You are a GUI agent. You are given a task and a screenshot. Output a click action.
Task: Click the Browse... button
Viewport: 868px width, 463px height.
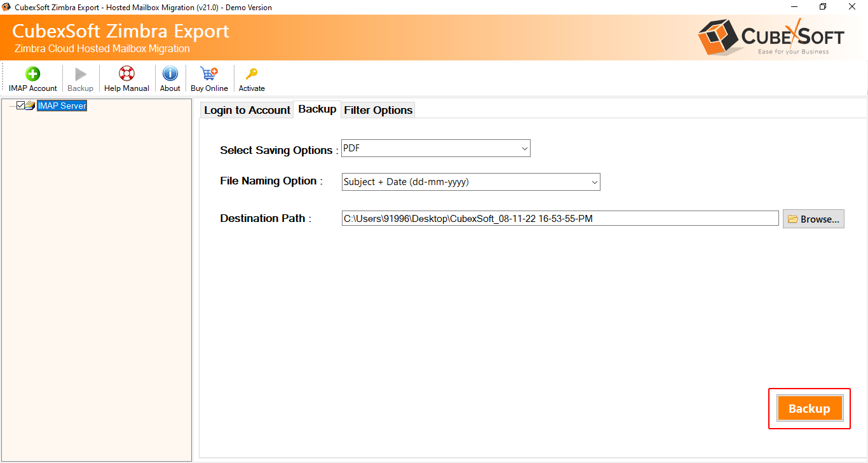coord(813,219)
